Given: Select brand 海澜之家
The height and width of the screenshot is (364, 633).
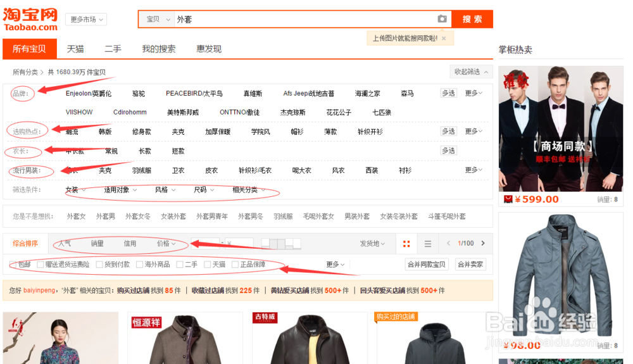Looking at the screenshot, I should pyautogui.click(x=367, y=93).
